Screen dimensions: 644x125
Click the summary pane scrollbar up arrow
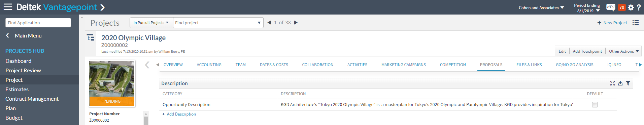click(x=146, y=114)
